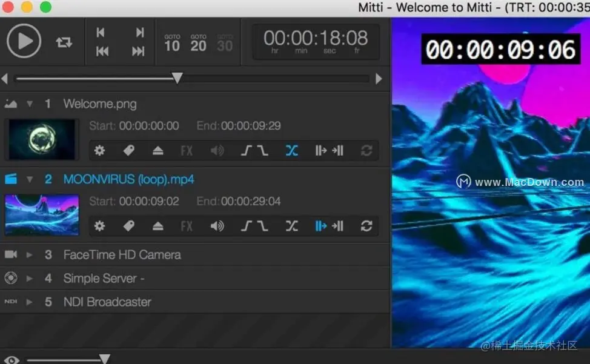Click MOONVIRUS Start time 00:00:09:02
The width and height of the screenshot is (590, 364).
point(149,201)
